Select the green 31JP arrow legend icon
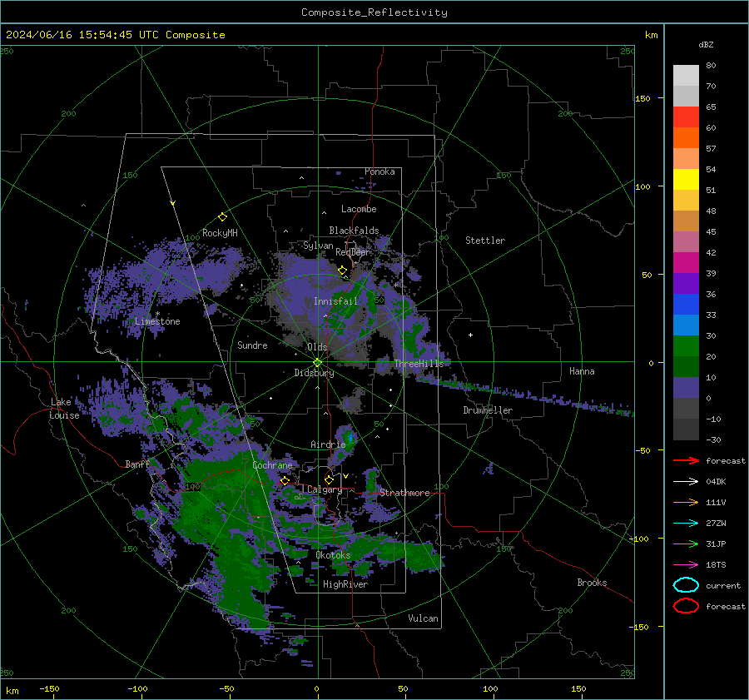 [x=686, y=544]
